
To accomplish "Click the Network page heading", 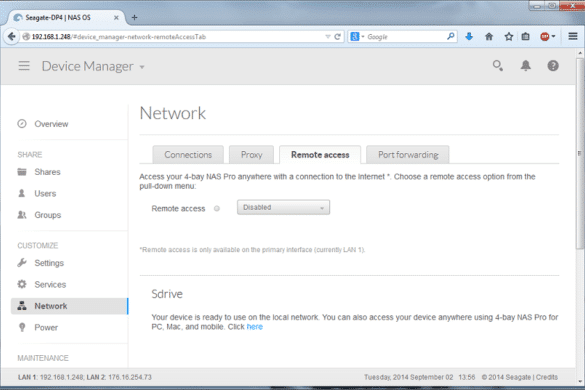I will [x=172, y=113].
